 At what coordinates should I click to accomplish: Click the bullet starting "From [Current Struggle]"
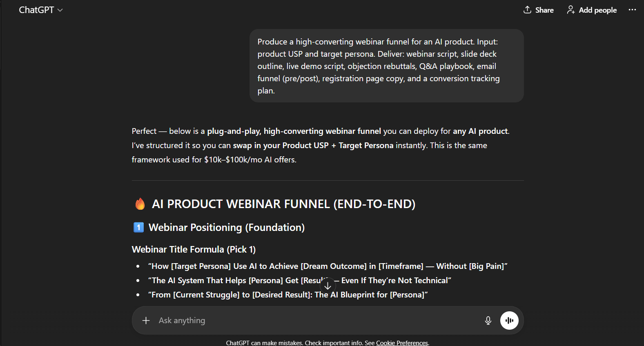click(x=287, y=295)
